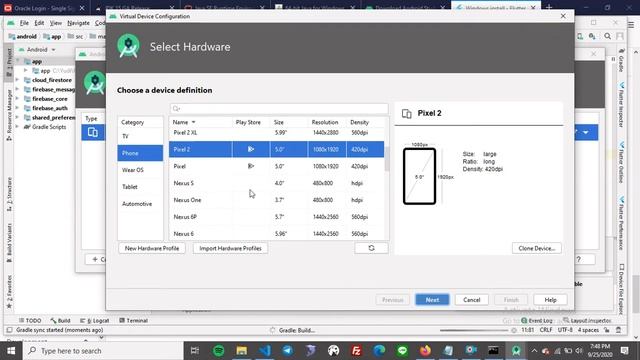
Task: Open Device File Explorer side panel
Action: (621, 289)
